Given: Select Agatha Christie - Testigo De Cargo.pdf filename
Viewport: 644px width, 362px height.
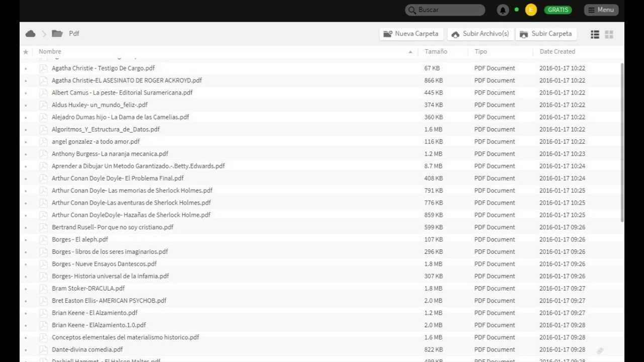Looking at the screenshot, I should (103, 68).
